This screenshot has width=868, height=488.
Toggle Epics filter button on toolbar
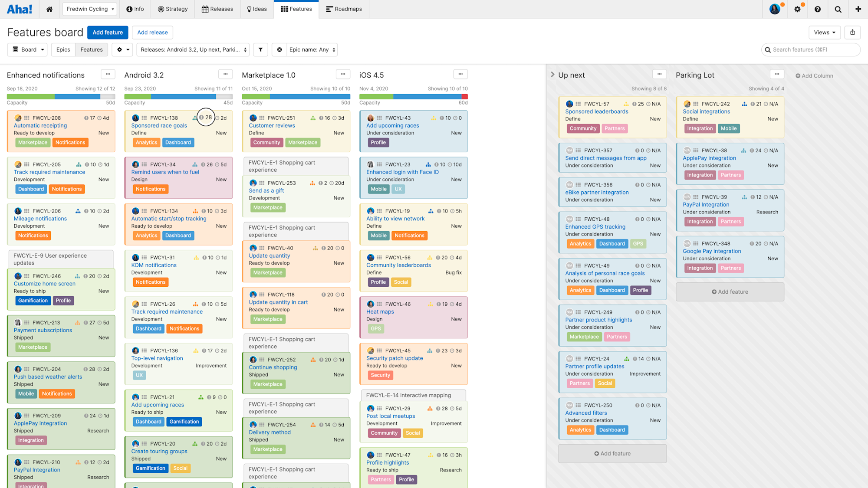point(62,49)
